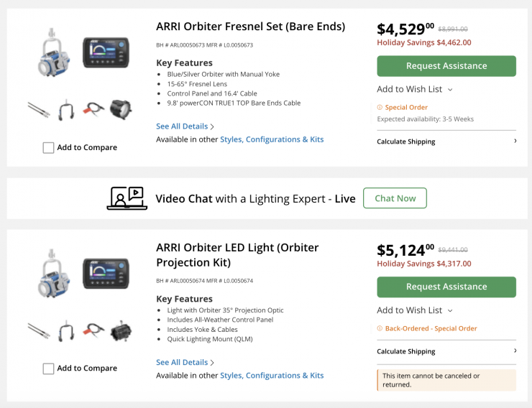Expand Calculate Shipping for the Fresnel Set

point(446,142)
